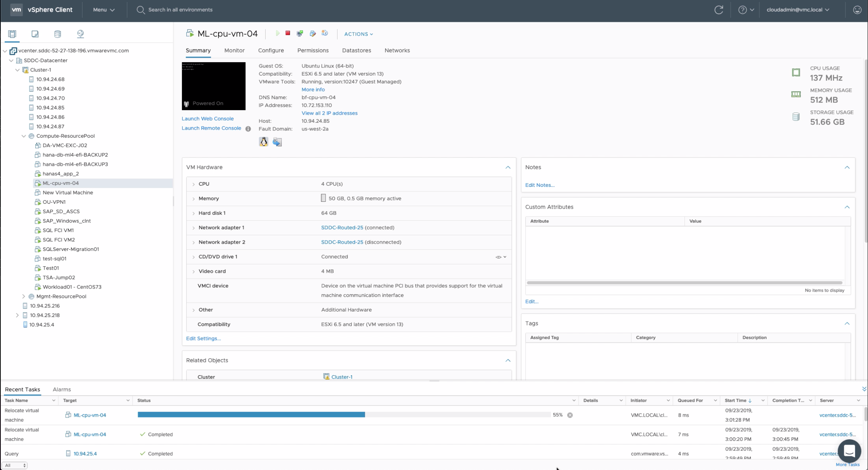The width and height of the screenshot is (868, 470).
Task: Switch to the Monitor tab
Action: click(234, 50)
